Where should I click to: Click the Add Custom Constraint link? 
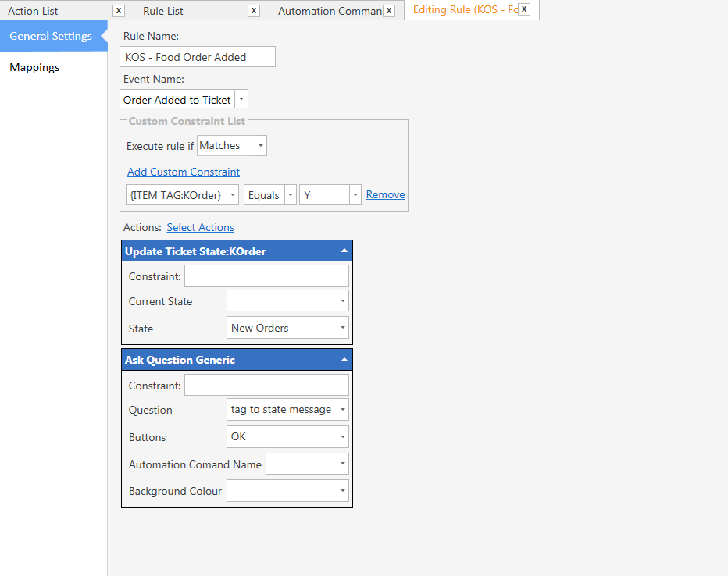point(184,172)
